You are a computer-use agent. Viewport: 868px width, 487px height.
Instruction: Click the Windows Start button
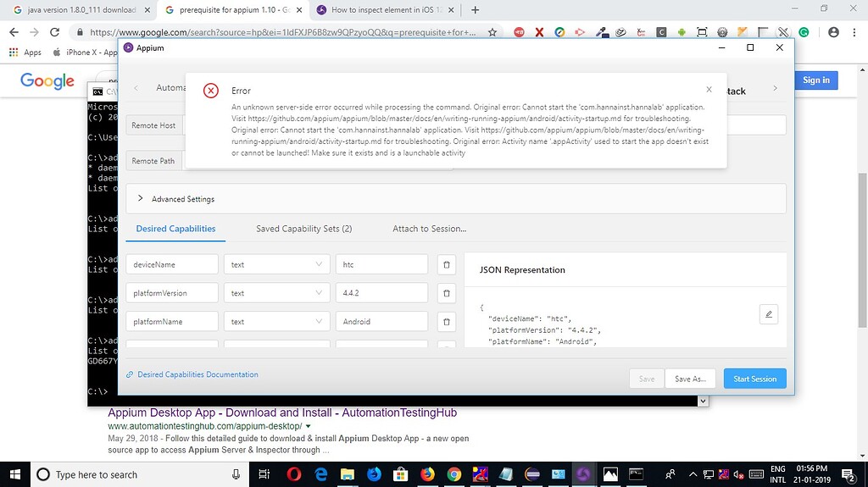pyautogui.click(x=15, y=474)
